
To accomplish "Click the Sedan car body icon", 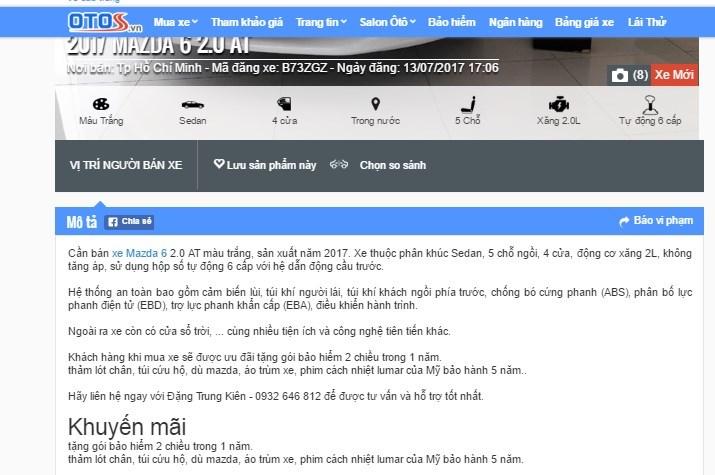I will point(192,104).
